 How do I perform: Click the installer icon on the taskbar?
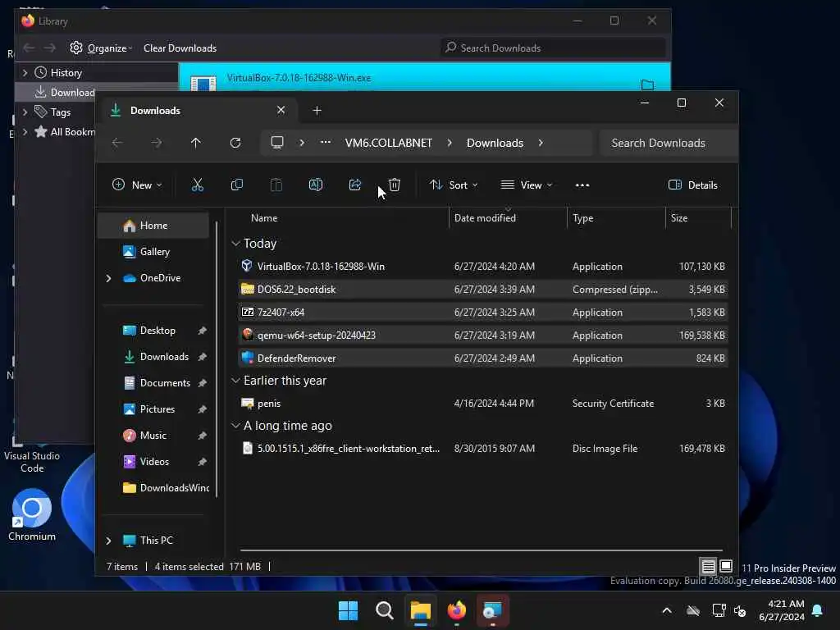(x=492, y=610)
